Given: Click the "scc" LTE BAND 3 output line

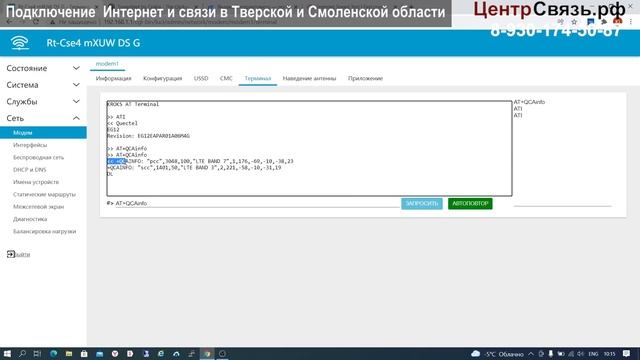Looking at the screenshot, I should pyautogui.click(x=194, y=167).
